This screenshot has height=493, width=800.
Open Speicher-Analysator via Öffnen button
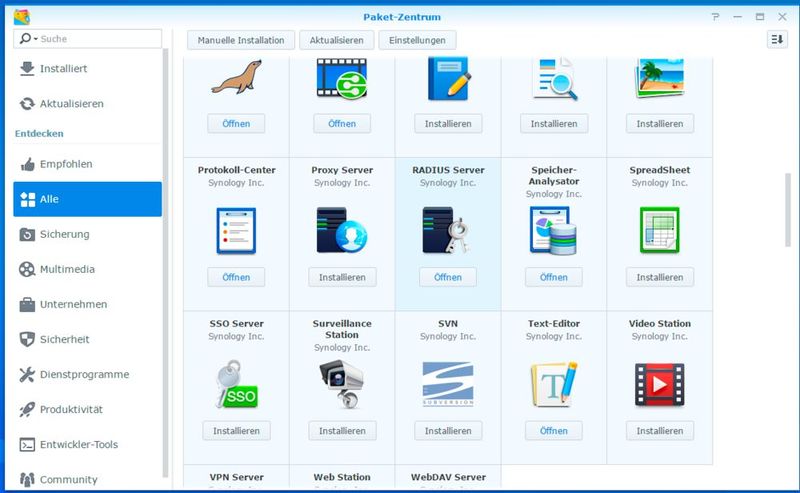click(x=554, y=277)
